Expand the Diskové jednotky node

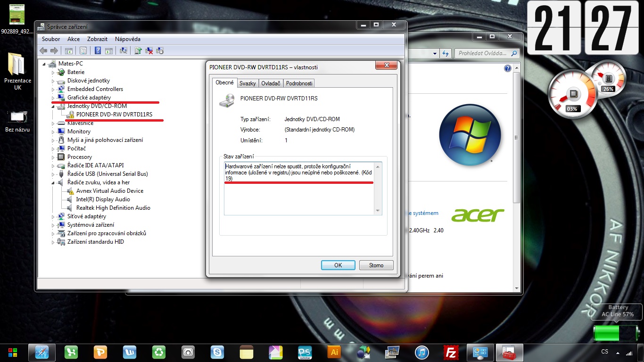point(53,81)
